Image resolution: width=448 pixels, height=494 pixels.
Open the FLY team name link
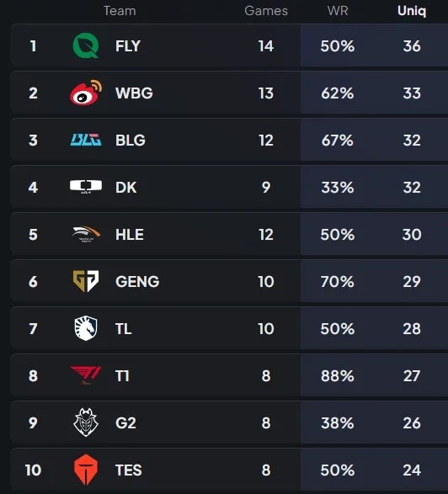click(128, 46)
